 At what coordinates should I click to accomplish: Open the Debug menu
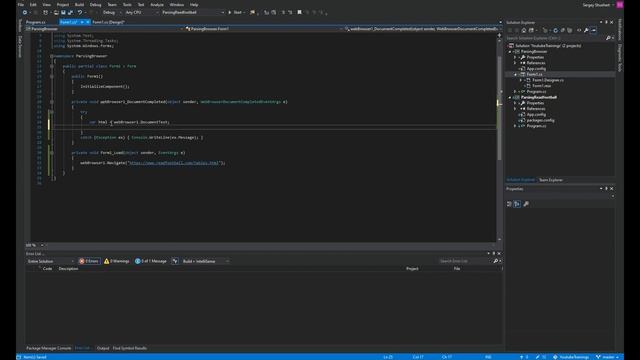[x=95, y=4]
